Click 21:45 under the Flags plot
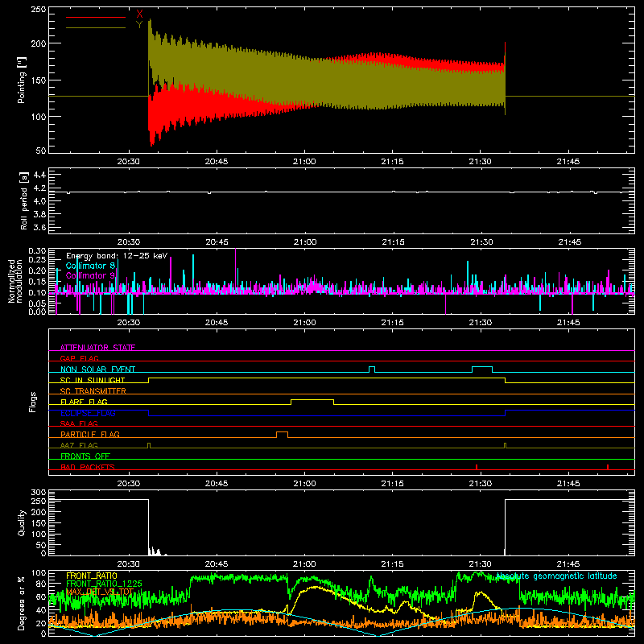This screenshot has width=644, height=644. (x=568, y=484)
